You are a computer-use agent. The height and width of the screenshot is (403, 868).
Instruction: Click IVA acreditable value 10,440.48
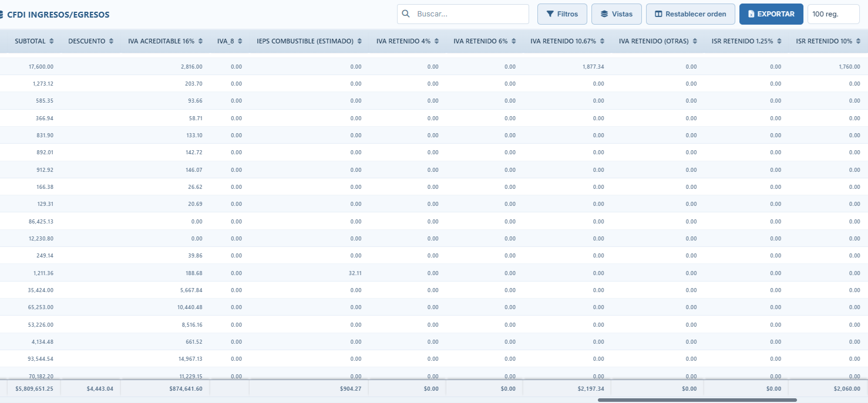click(x=190, y=307)
